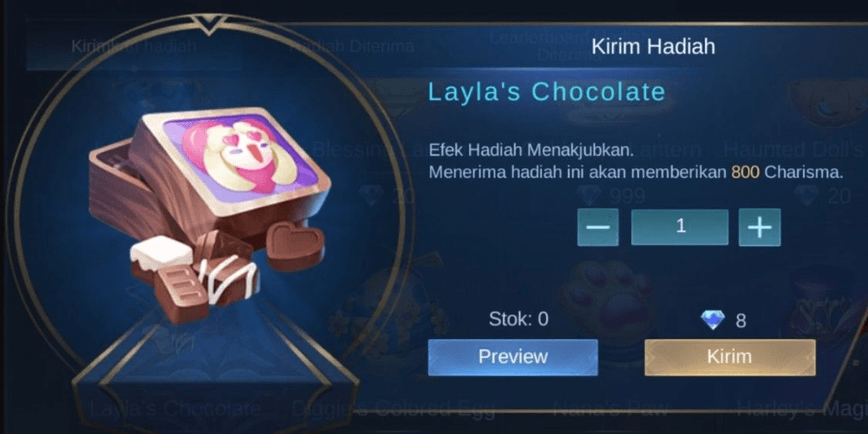This screenshot has height=434, width=868.
Task: Click the Kirim Hadiah header
Action: [x=653, y=46]
